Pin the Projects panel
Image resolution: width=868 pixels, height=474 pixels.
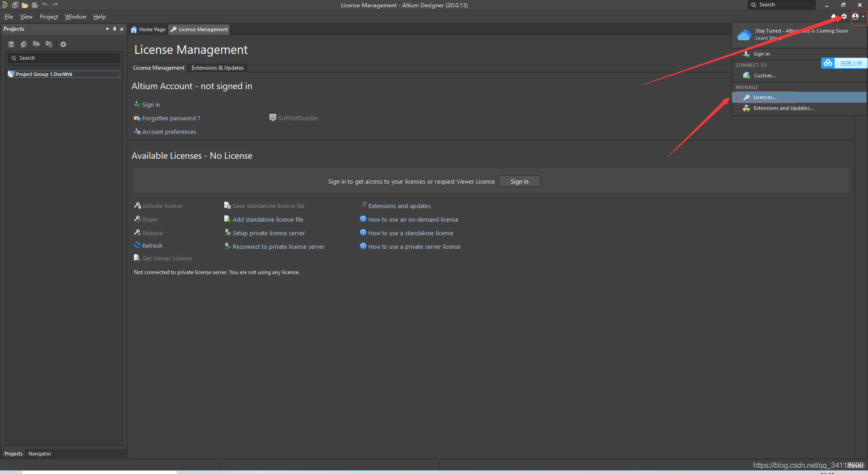pyautogui.click(x=114, y=29)
